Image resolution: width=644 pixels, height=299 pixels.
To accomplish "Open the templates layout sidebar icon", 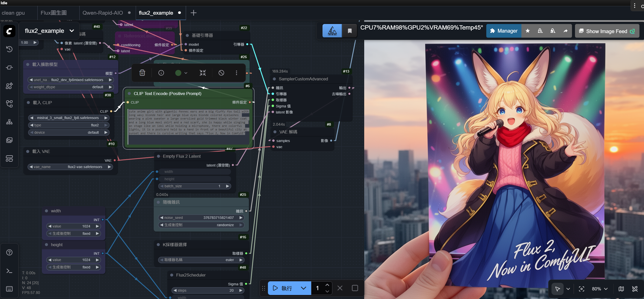I will [x=9, y=158].
